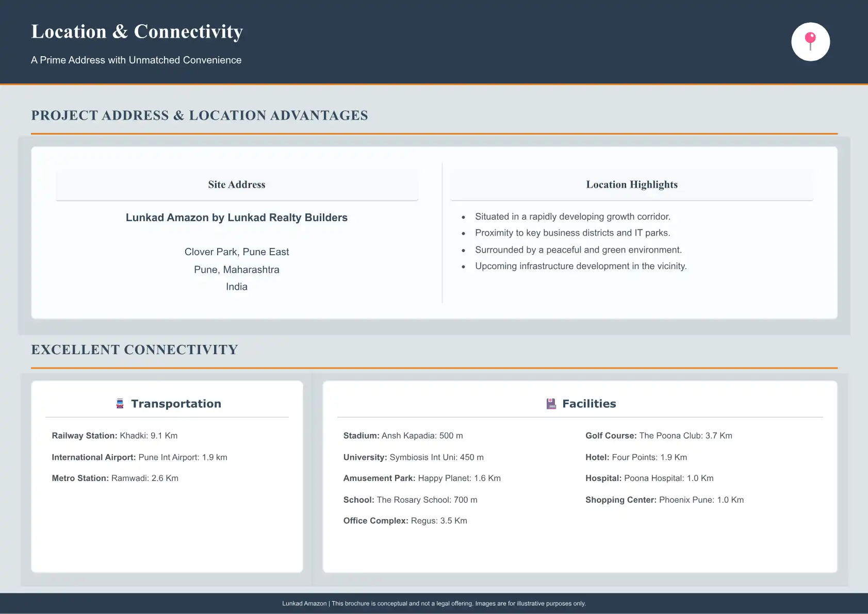
Task: Click the Amusement Park Happy Planet entry
Action: pyautogui.click(x=422, y=478)
